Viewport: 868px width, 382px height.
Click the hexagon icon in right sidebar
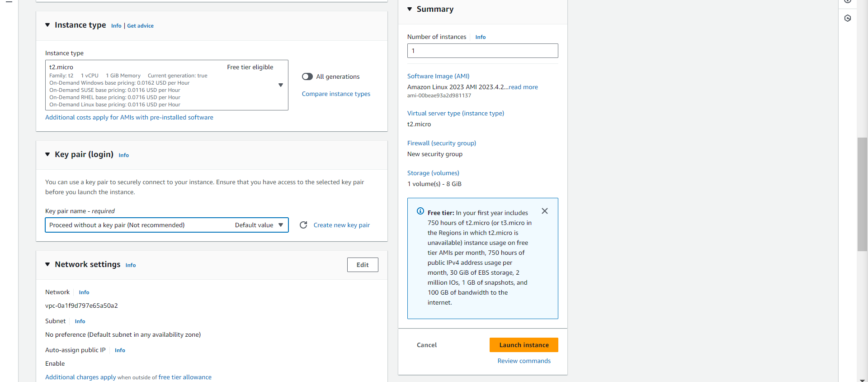tap(848, 19)
